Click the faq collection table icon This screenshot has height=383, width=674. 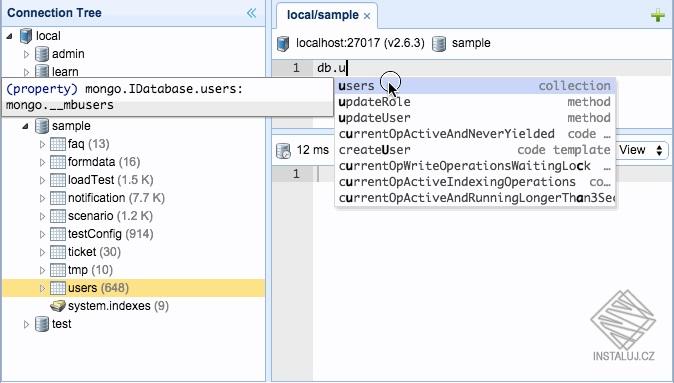58,144
